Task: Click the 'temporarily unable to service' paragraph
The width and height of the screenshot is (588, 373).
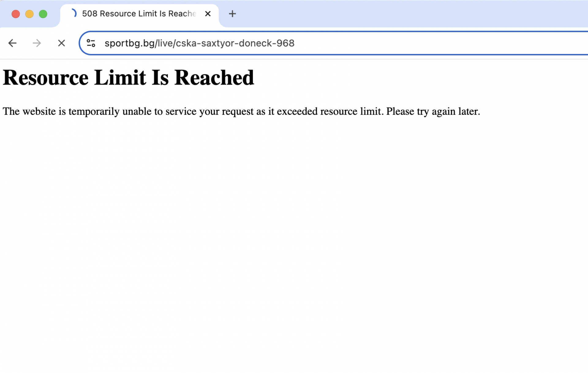Action: pos(241,111)
